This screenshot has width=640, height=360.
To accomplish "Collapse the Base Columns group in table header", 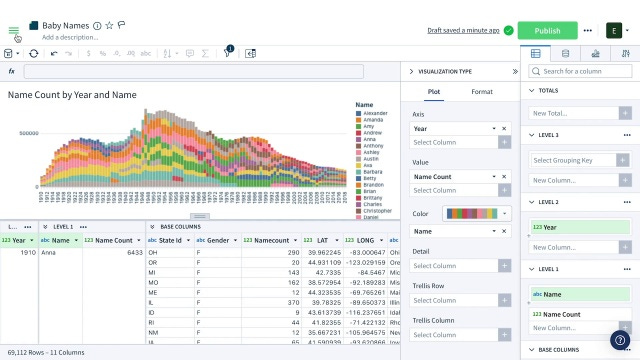I will [152, 227].
